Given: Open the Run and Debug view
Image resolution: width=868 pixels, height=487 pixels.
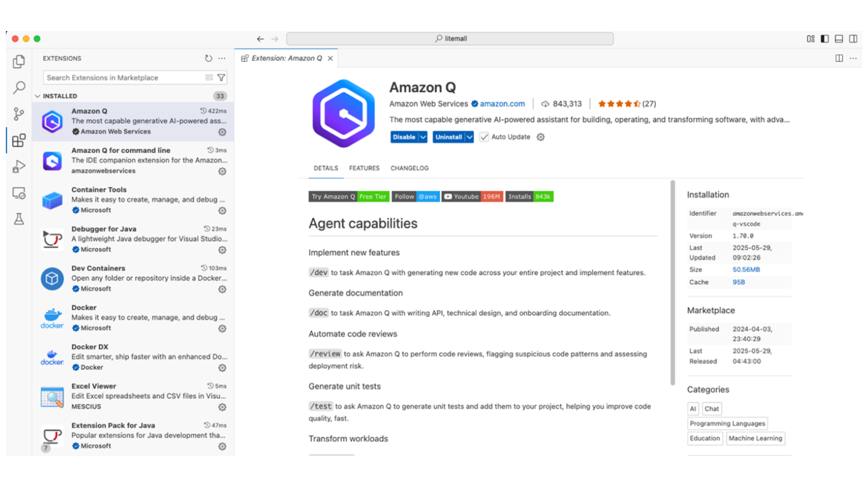Looking at the screenshot, I should (x=19, y=167).
